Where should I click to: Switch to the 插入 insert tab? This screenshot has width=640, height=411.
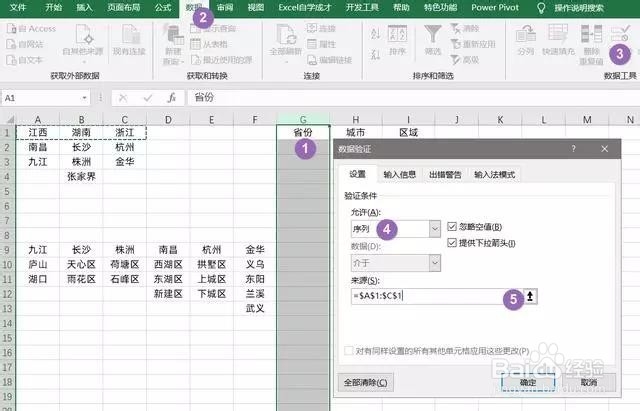pyautogui.click(x=84, y=8)
